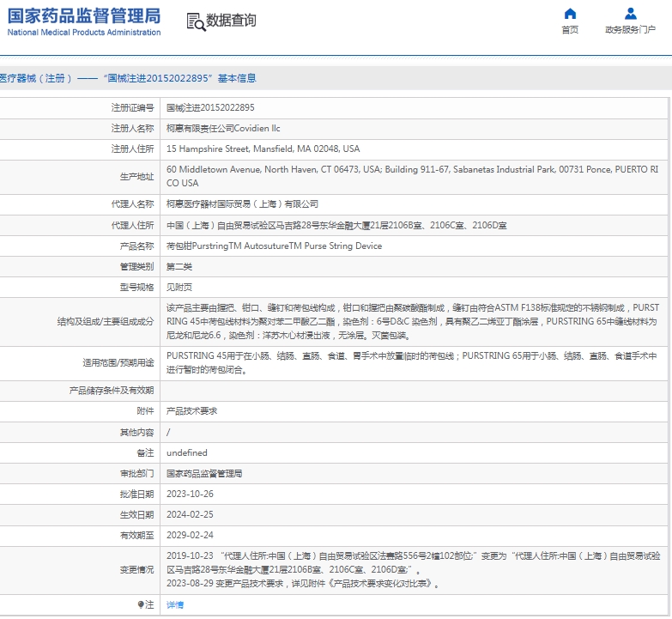Click the 注册人住所 label
This screenshot has width=672, height=619.
click(132, 149)
